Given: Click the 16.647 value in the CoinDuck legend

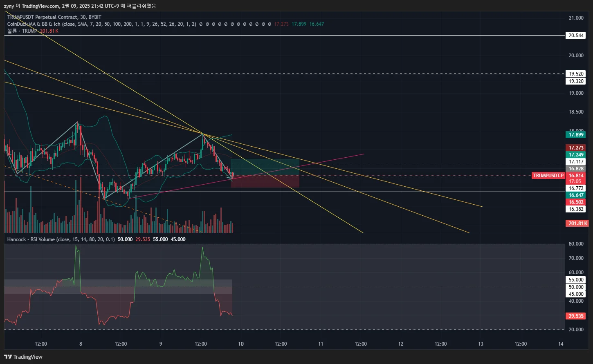Looking at the screenshot, I should pos(317,24).
